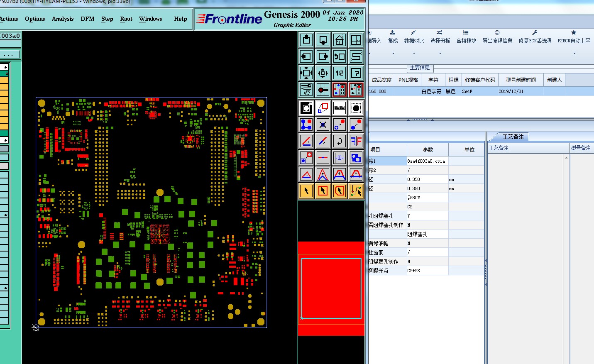Click the home view icon

[340, 40]
